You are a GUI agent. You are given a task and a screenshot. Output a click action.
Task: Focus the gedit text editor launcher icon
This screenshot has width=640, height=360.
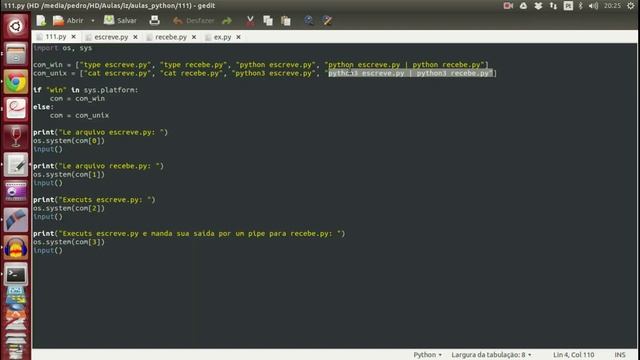[x=16, y=164]
